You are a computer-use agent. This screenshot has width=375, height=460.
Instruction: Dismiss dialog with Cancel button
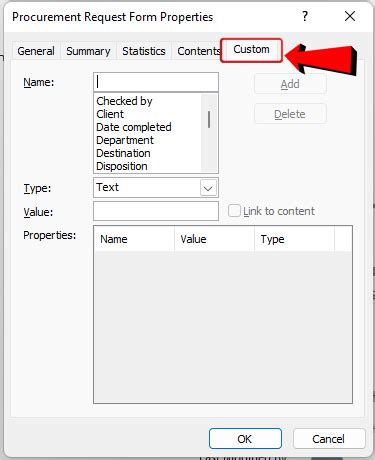point(329,439)
